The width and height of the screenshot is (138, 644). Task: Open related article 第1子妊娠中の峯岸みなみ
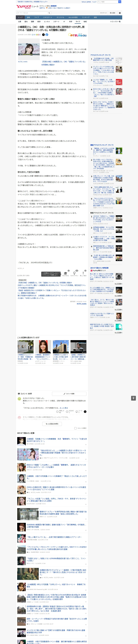[x=52, y=297]
